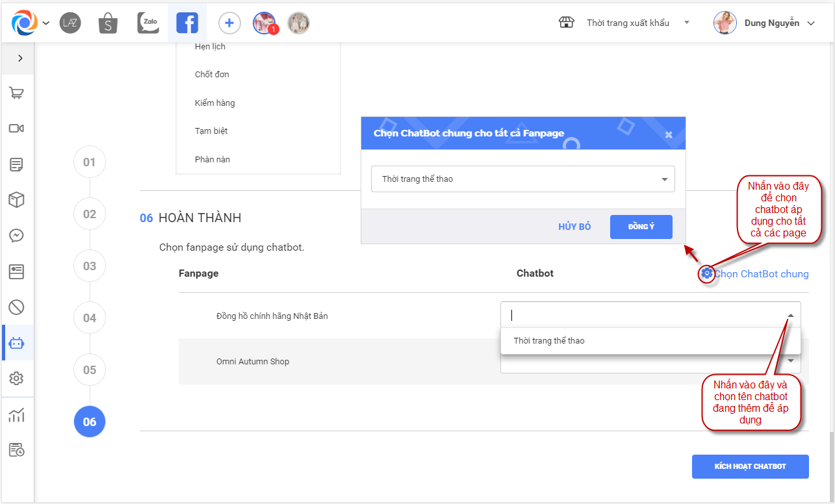The height and width of the screenshot is (504, 835).
Task: Open the Shopee channel icon
Action: pos(108,23)
